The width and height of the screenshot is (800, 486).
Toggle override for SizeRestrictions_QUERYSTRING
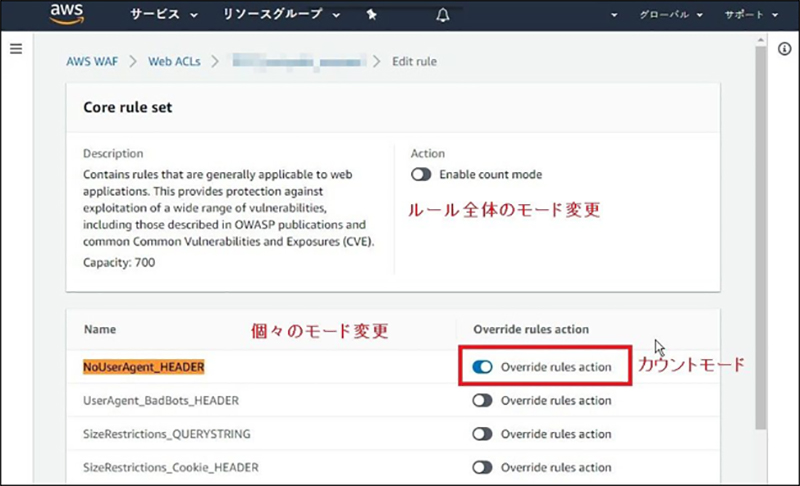(x=482, y=434)
